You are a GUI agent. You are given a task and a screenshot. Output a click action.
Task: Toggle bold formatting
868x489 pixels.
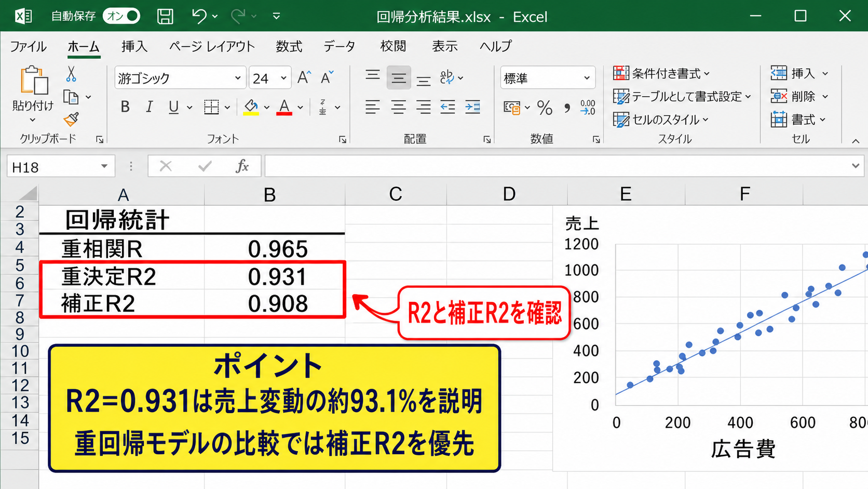(125, 107)
